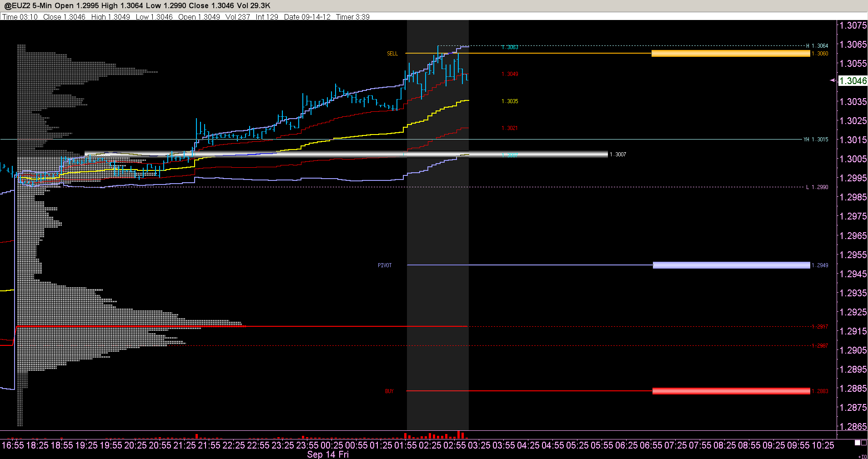Click Vol 29.3K in the title bar

pos(254,5)
